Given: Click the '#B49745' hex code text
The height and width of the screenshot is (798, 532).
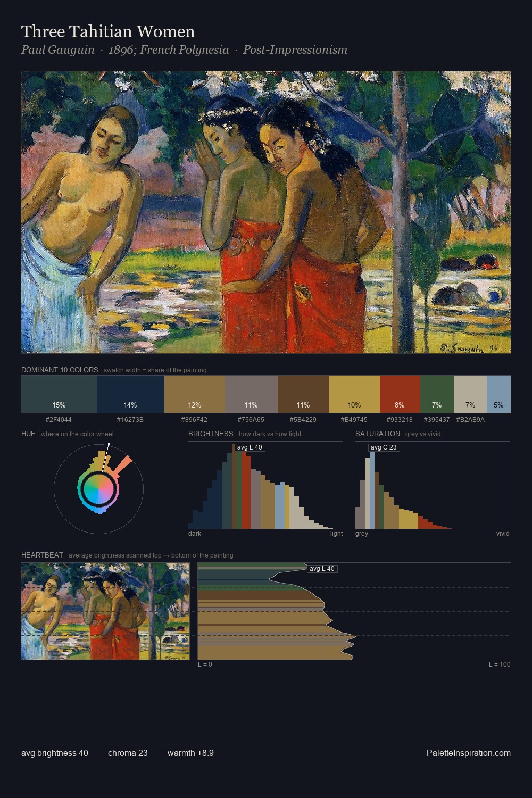Looking at the screenshot, I should 354,420.
